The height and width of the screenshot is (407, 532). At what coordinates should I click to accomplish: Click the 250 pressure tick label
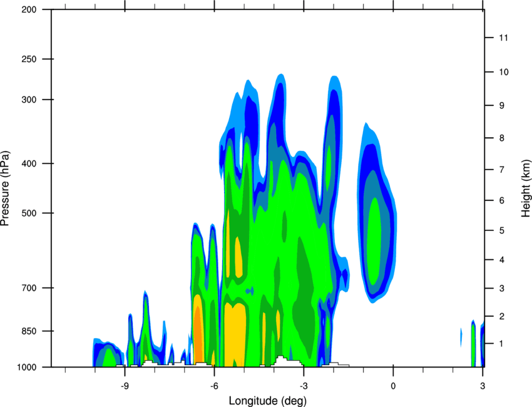click(29, 59)
